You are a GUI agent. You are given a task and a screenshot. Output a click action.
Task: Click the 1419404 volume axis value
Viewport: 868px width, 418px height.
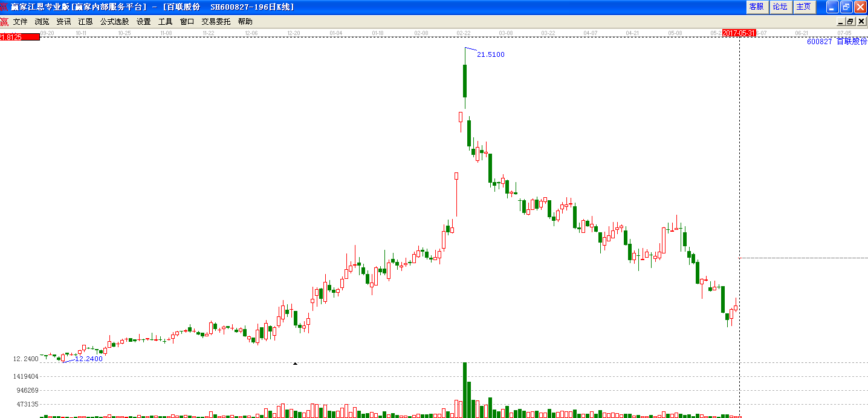26,376
